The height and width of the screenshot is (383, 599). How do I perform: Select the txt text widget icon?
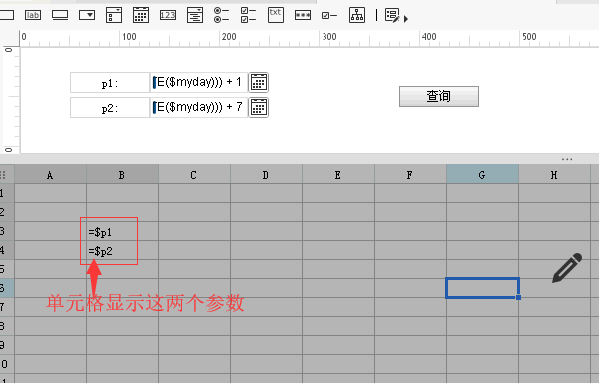[x=276, y=15]
